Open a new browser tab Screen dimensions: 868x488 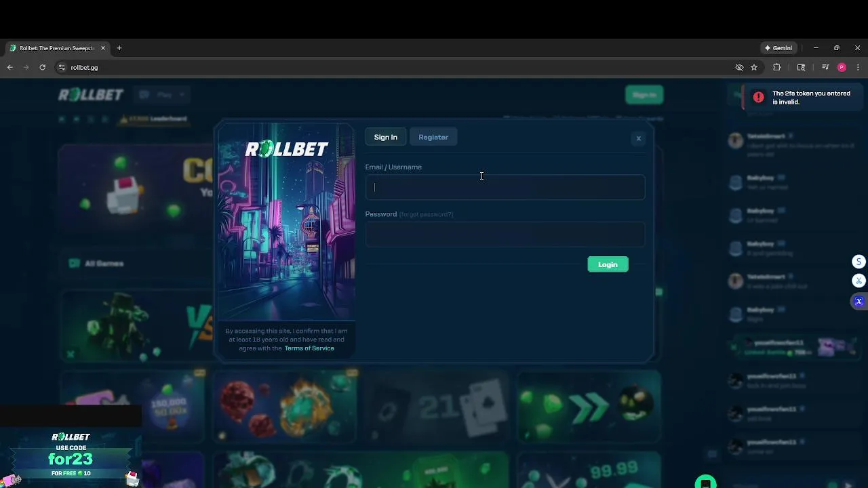point(119,48)
